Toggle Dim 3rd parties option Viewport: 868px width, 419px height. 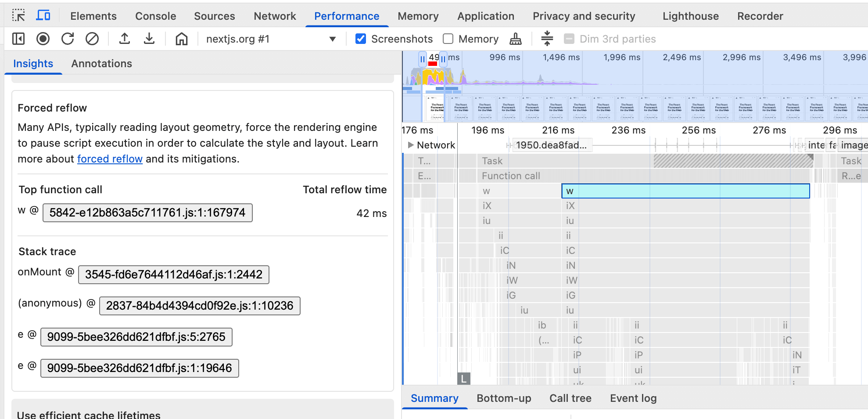569,39
